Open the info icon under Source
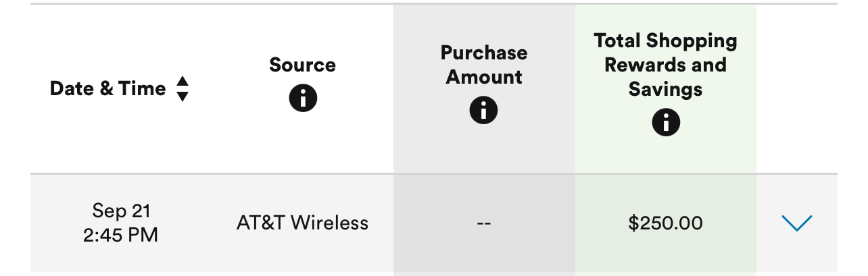868x276 pixels. pos(303,99)
